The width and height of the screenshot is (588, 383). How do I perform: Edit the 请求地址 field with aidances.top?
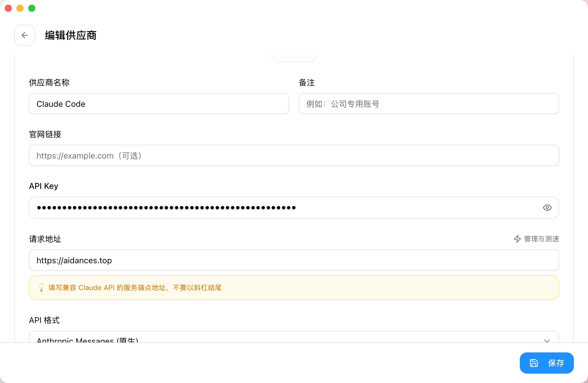click(294, 260)
